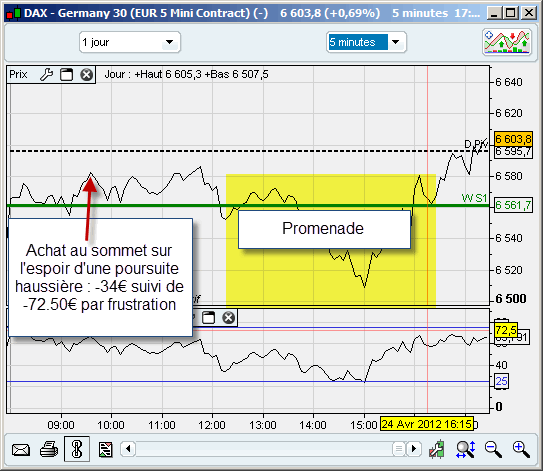Click the "Jour : +Haut 6 605,3" text
The width and height of the screenshot is (543, 471).
(x=153, y=74)
